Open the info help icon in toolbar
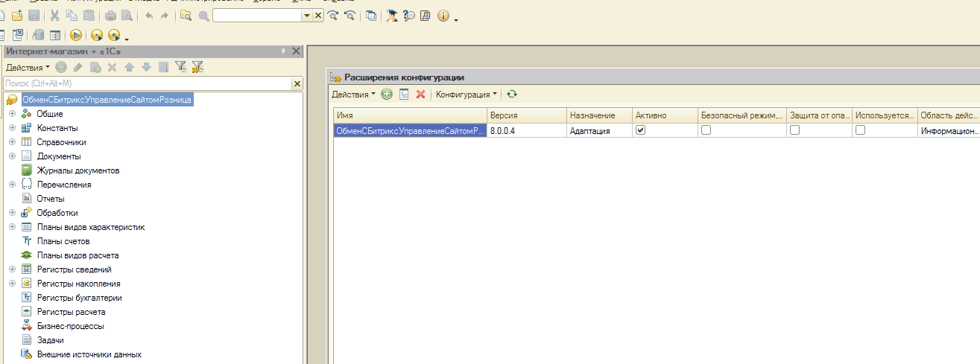The height and width of the screenshot is (364, 980). (443, 16)
